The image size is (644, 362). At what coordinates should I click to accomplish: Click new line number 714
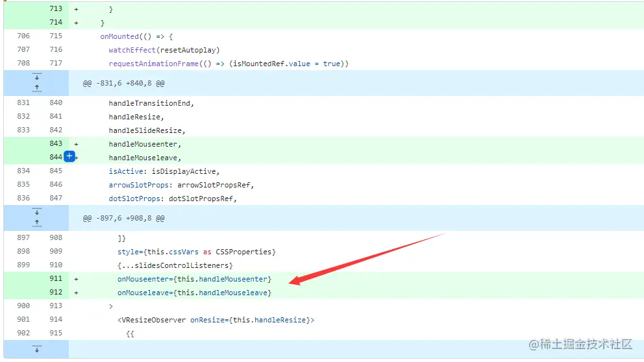click(x=56, y=22)
